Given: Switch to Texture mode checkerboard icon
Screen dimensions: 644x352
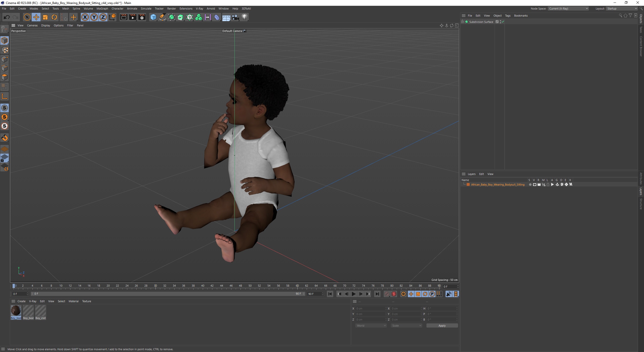Looking at the screenshot, I should coord(5,50).
